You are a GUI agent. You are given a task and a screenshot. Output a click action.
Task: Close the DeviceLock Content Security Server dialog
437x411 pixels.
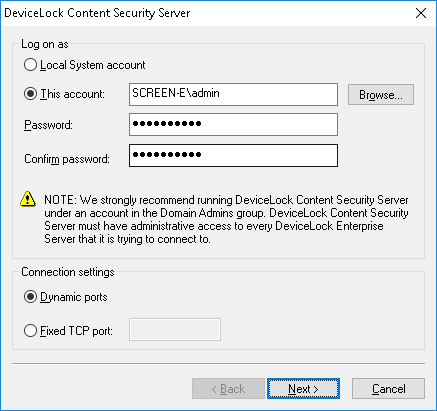click(x=421, y=13)
